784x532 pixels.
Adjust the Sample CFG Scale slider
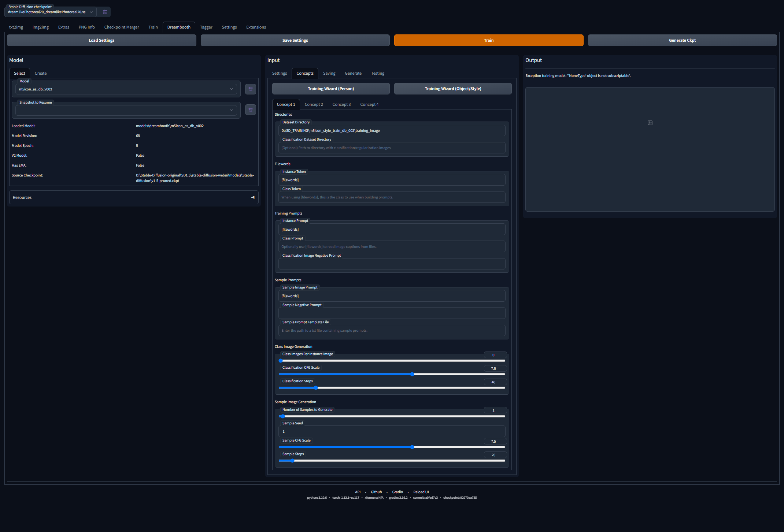(392, 447)
